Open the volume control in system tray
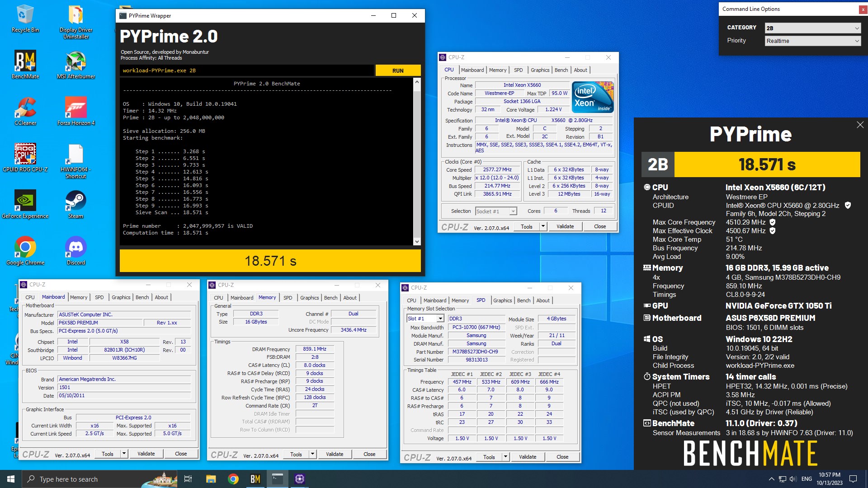 click(x=793, y=479)
